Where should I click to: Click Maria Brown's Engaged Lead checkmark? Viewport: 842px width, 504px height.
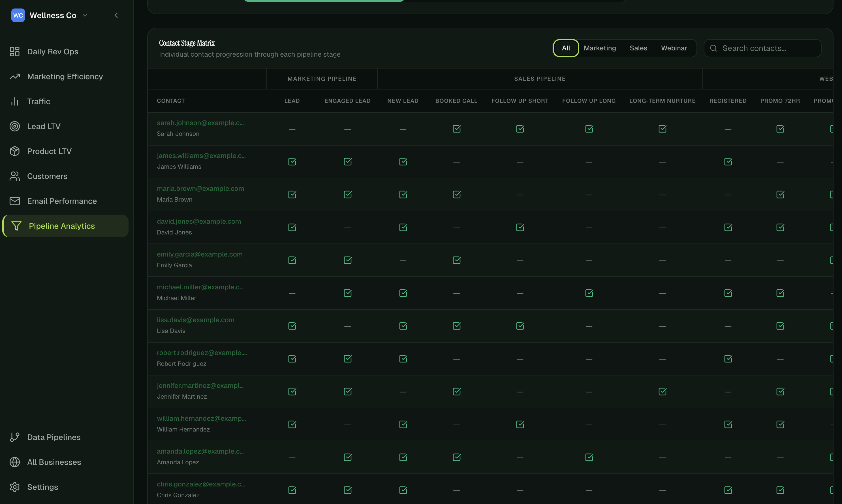click(348, 195)
